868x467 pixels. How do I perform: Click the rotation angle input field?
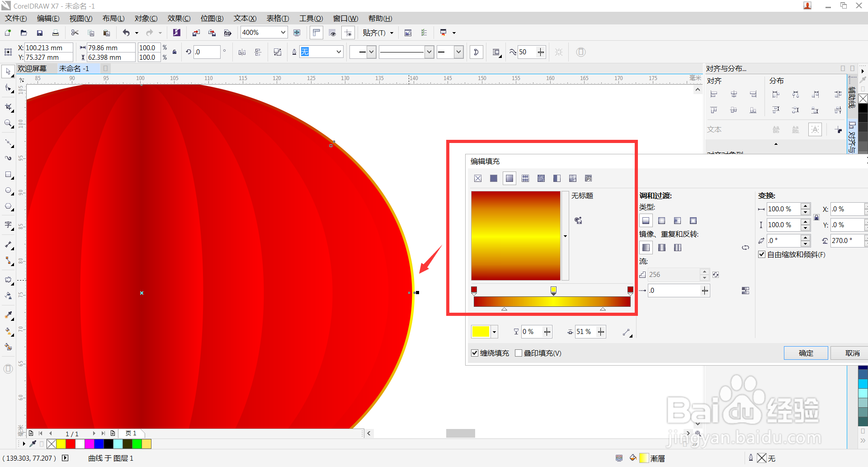pyautogui.click(x=207, y=52)
